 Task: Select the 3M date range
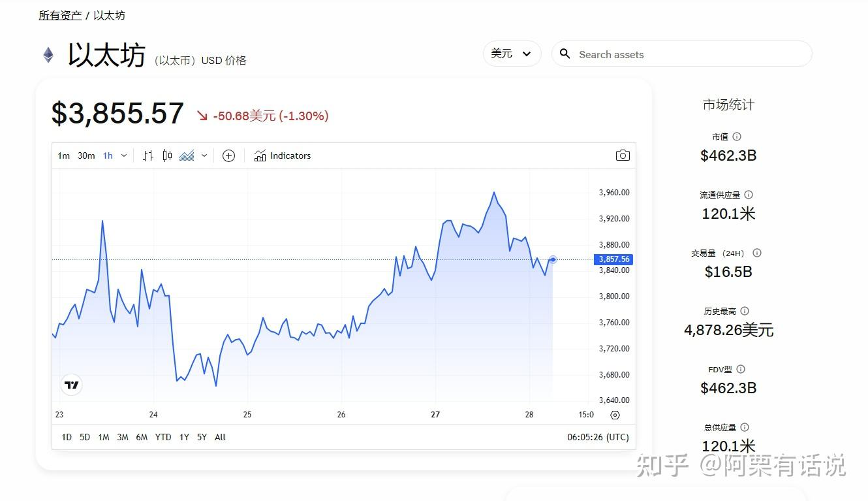point(123,437)
